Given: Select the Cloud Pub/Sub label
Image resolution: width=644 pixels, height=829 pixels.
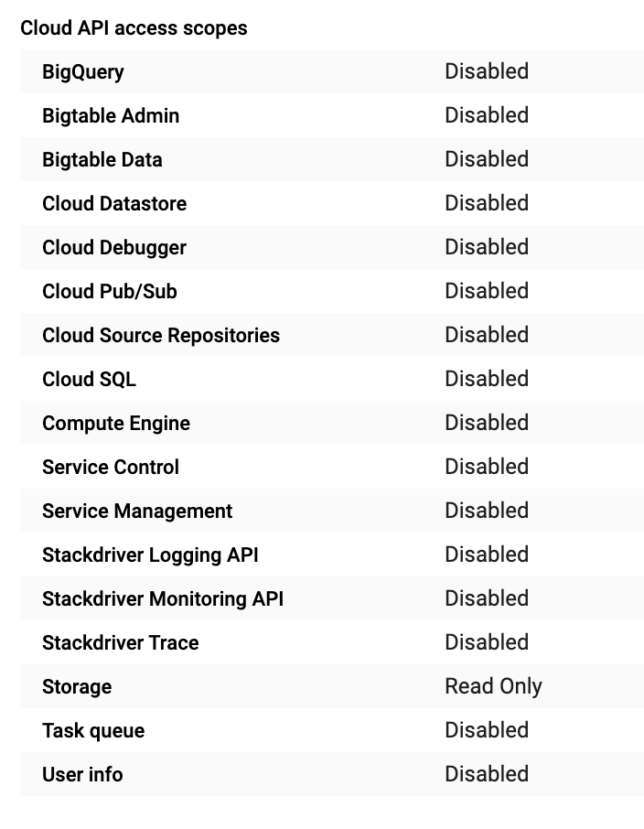Looking at the screenshot, I should pyautogui.click(x=110, y=291).
